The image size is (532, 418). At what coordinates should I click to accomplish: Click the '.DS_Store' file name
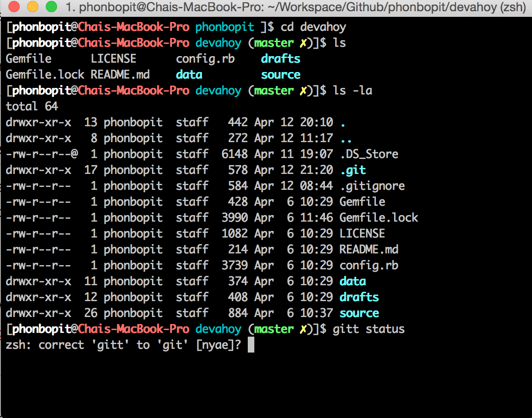pos(369,154)
